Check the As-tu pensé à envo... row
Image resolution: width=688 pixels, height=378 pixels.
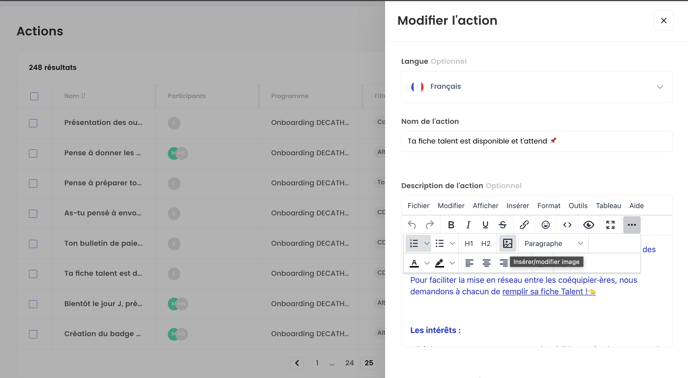33,213
